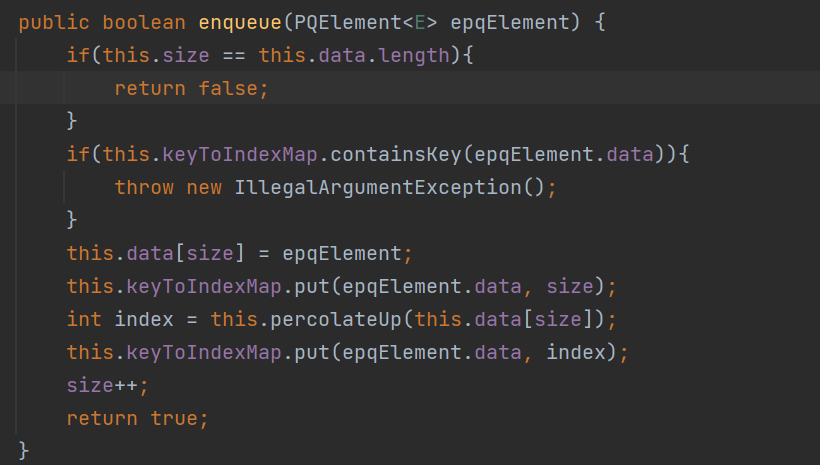820x465 pixels.
Task: Click the new keyword before IllegalArgumentException
Action: 204,187
